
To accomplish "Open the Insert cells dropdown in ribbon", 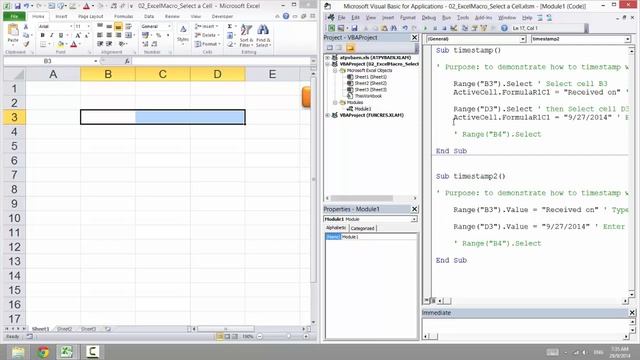I will coord(207,27).
